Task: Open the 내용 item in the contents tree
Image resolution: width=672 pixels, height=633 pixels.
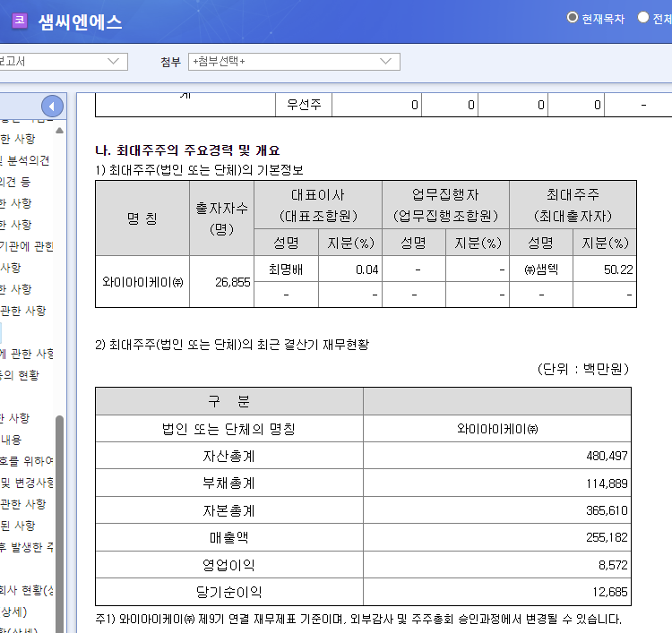Action: coord(11,440)
